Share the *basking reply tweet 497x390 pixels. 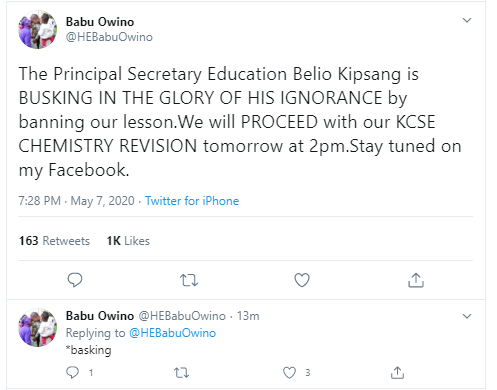[397, 372]
